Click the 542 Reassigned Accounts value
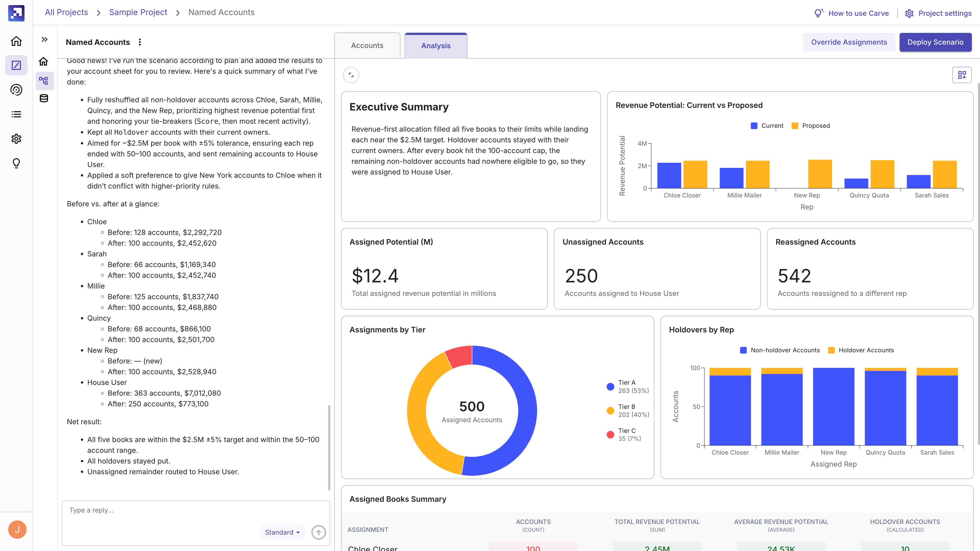This screenshot has width=980, height=551. (x=794, y=276)
